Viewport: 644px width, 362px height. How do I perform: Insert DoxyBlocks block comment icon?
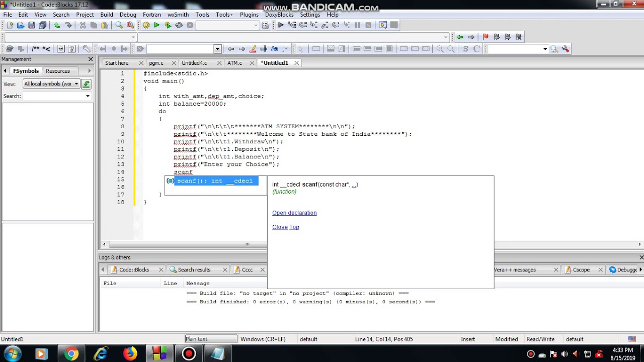(x=35, y=49)
